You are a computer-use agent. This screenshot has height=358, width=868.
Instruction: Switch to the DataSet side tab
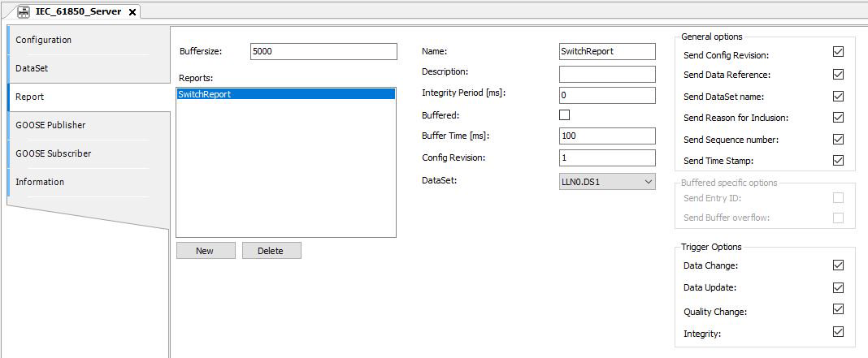(x=33, y=68)
